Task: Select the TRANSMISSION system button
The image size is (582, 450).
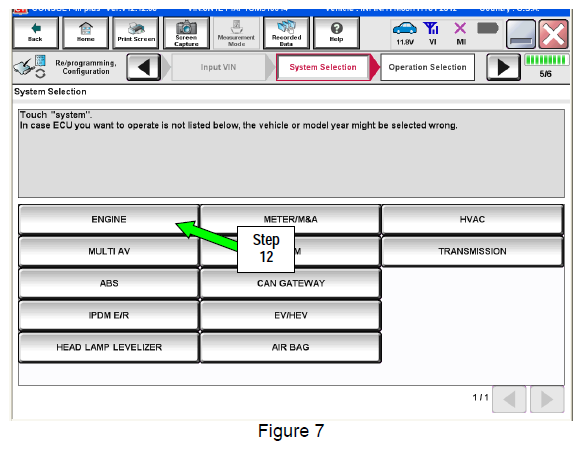Action: (472, 251)
